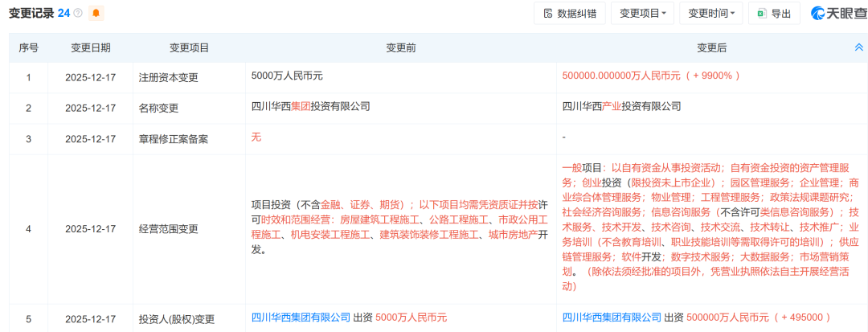Open 四川华西集团有限公司 link in 变更前 column
868x332 pixels.
pos(301,318)
